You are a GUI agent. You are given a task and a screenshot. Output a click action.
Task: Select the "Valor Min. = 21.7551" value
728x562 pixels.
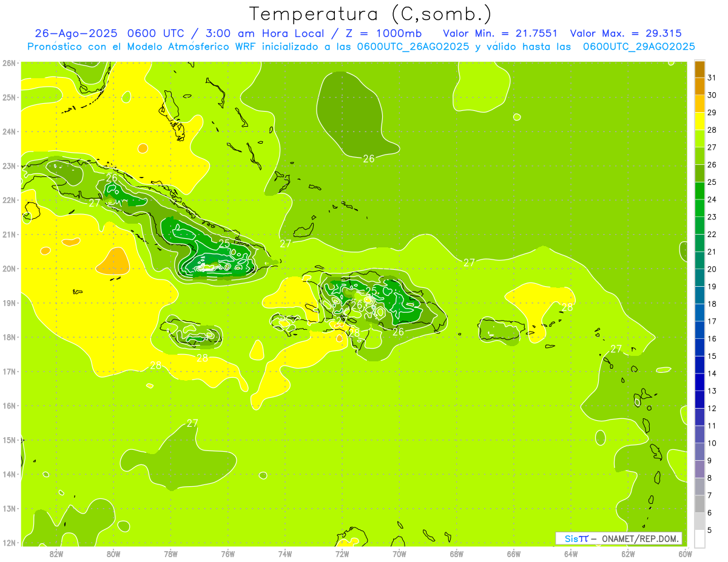tap(500, 33)
